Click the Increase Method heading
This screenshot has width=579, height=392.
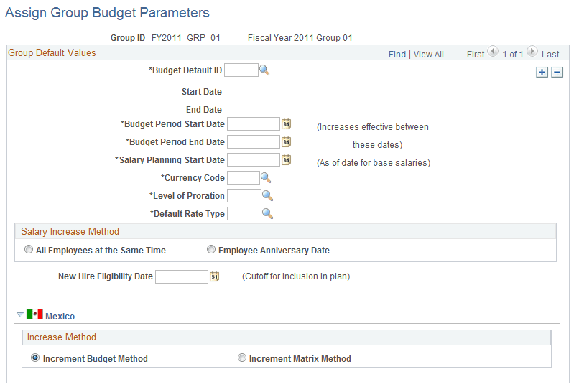(61, 337)
